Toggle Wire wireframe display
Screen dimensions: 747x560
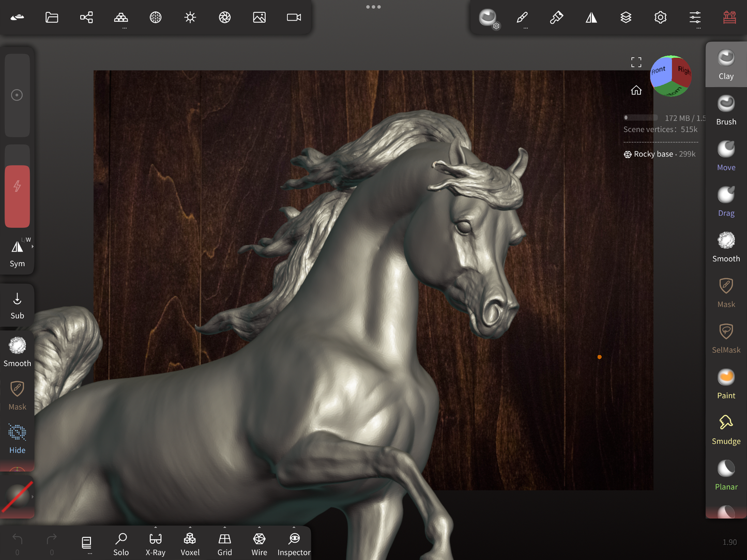click(259, 544)
